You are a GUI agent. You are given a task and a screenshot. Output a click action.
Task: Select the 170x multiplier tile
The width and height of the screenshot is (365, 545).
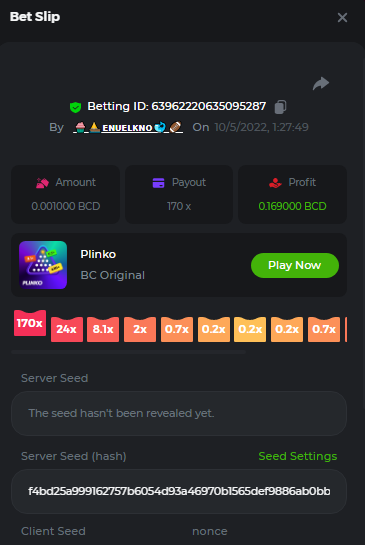30,323
